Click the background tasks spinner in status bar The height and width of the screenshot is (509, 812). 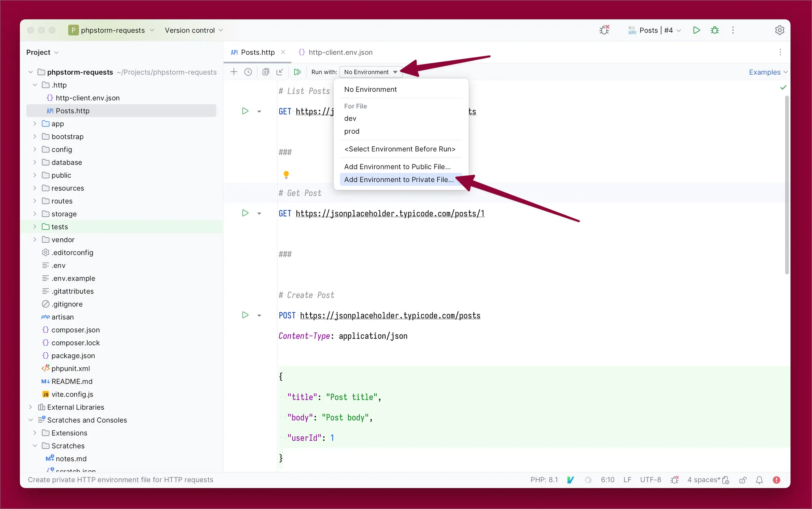(x=588, y=480)
